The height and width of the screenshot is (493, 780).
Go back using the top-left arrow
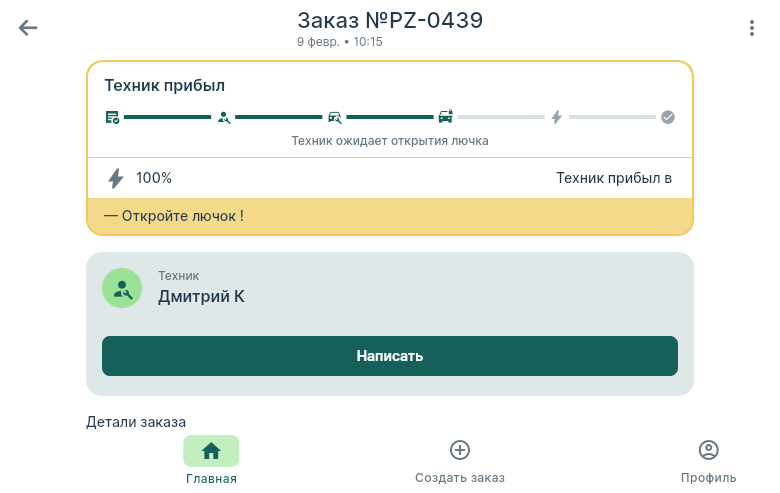(x=28, y=28)
